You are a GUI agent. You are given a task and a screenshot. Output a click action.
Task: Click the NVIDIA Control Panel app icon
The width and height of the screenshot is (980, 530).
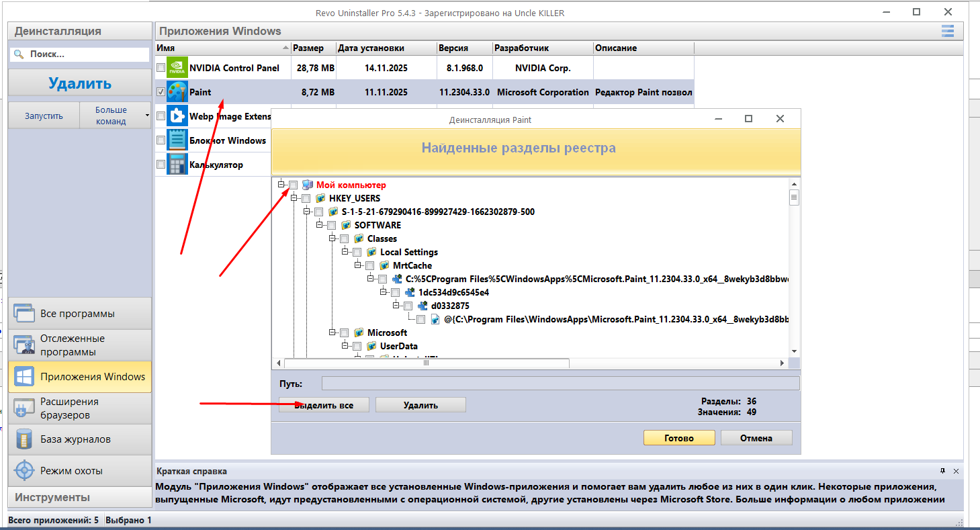point(177,68)
